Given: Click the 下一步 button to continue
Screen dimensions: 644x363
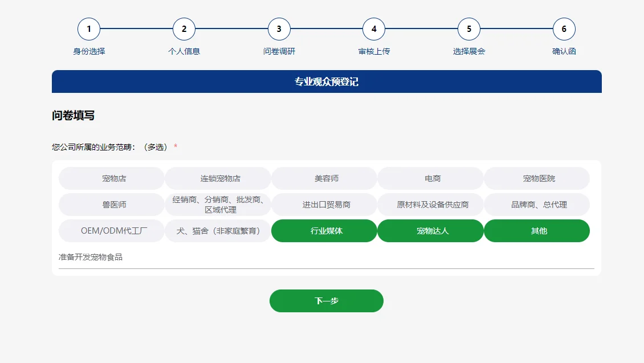Looking at the screenshot, I should 327,300.
